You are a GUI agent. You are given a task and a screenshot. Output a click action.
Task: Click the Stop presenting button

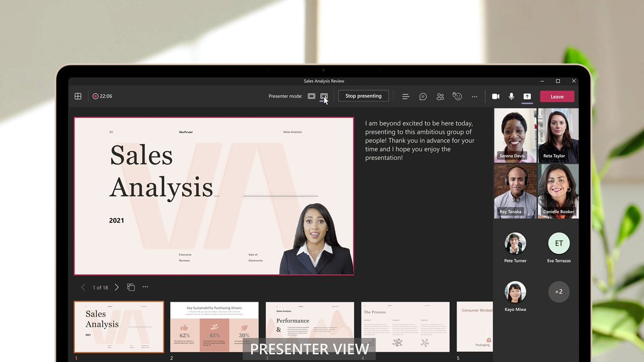point(363,95)
